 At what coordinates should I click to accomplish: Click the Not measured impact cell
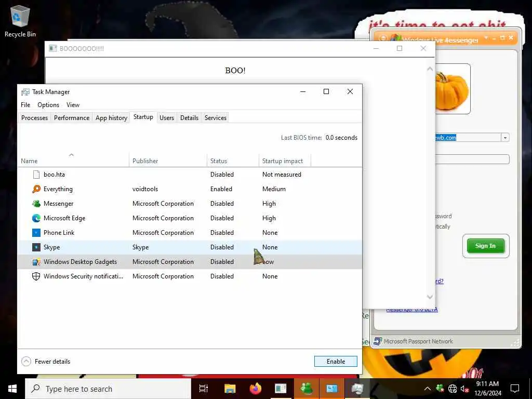pos(282,175)
